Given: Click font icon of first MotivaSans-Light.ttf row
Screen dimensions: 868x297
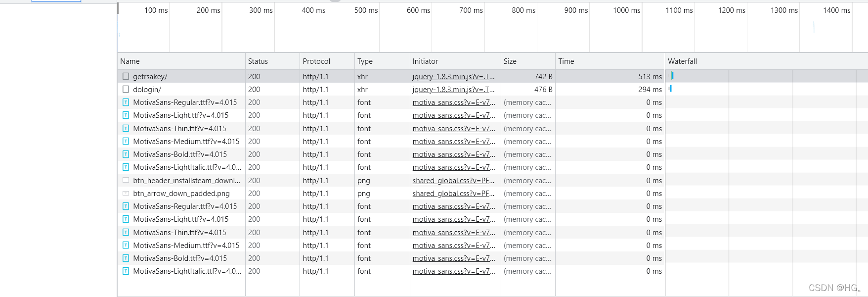Looking at the screenshot, I should [x=126, y=115].
